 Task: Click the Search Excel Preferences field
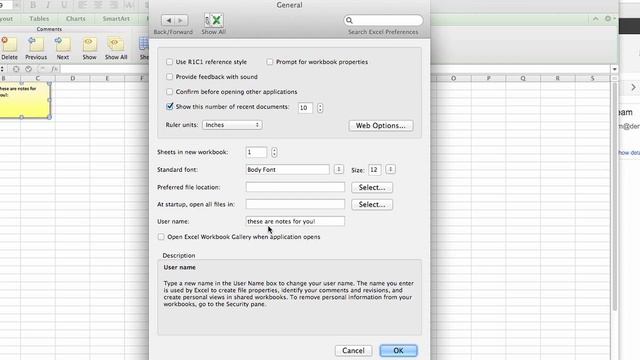(x=383, y=20)
